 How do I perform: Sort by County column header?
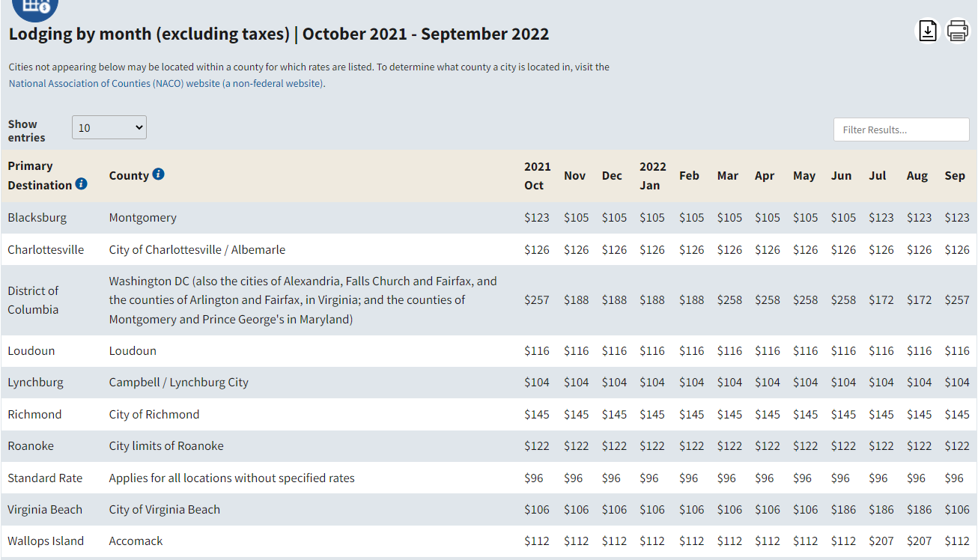point(129,175)
